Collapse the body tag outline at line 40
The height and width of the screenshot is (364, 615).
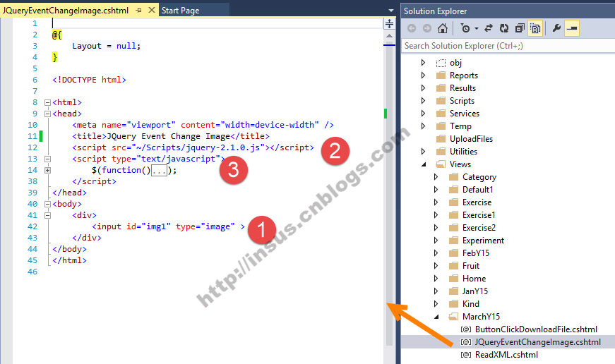47,204
